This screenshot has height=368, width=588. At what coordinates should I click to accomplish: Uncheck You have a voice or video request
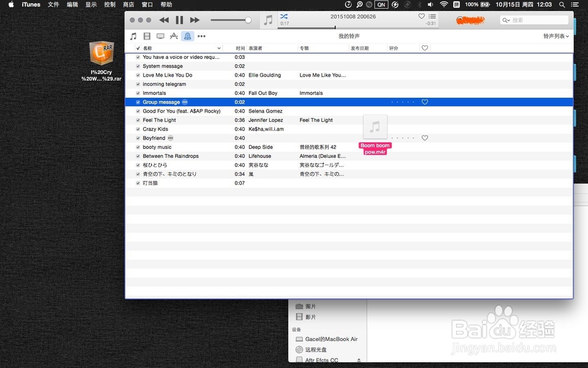[x=138, y=57]
